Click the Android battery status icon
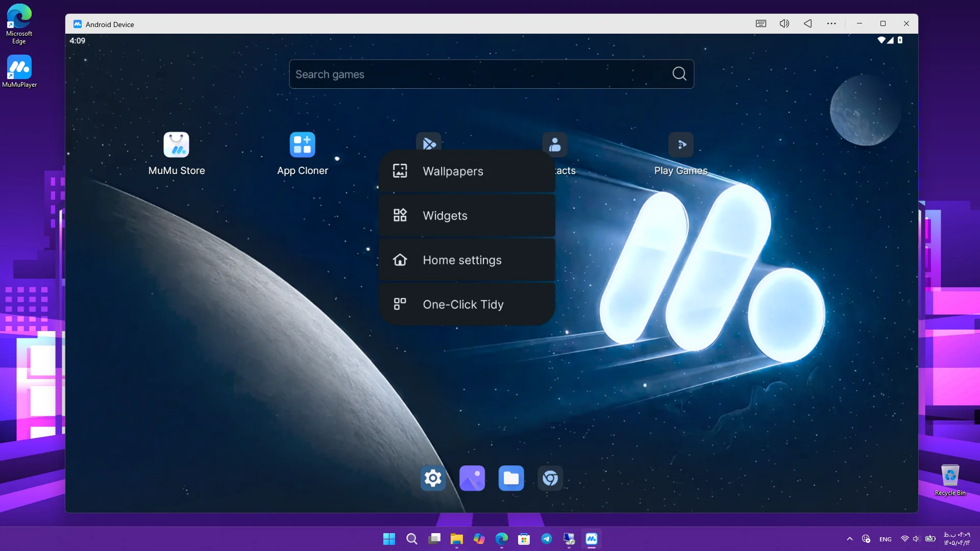The height and width of the screenshot is (551, 980). click(x=900, y=40)
